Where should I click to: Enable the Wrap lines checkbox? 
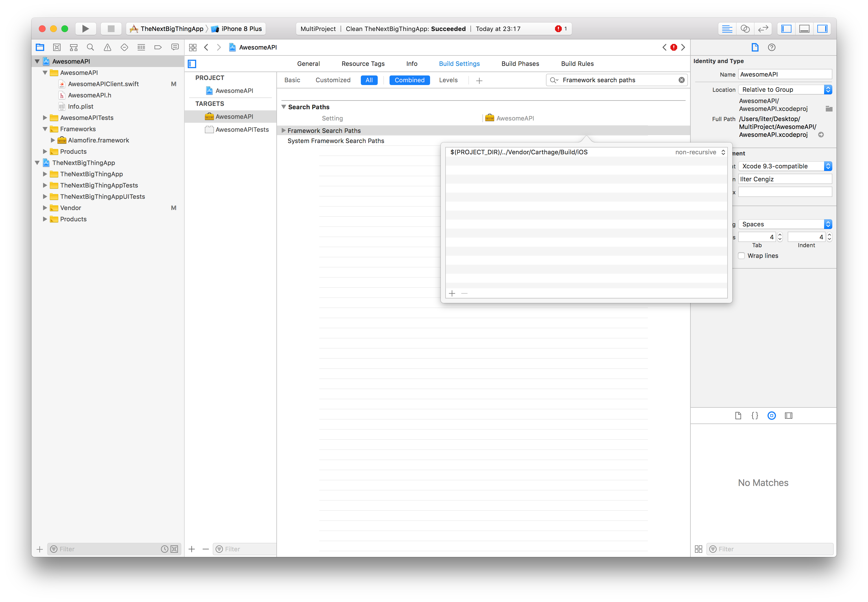pos(741,255)
